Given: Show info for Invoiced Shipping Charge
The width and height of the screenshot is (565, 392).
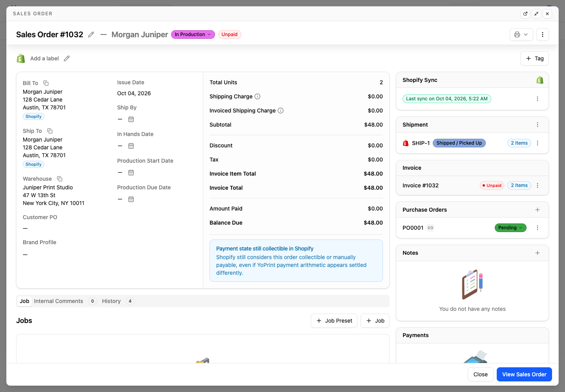Looking at the screenshot, I should [281, 111].
